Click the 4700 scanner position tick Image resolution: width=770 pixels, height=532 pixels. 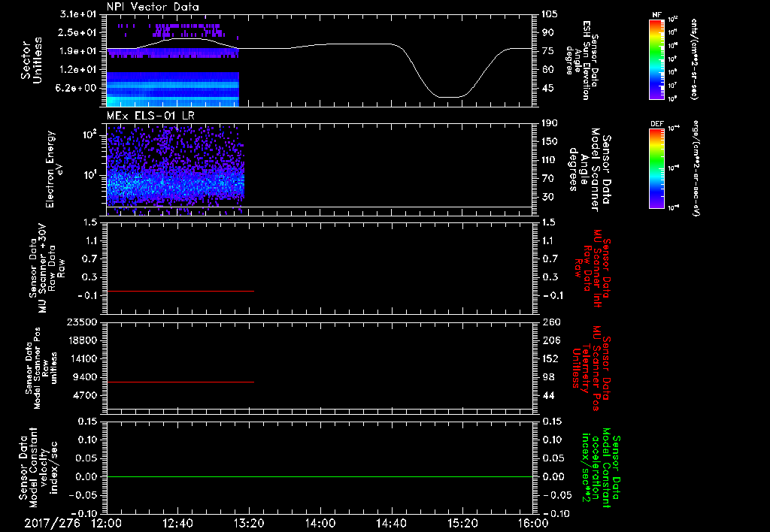[84, 395]
